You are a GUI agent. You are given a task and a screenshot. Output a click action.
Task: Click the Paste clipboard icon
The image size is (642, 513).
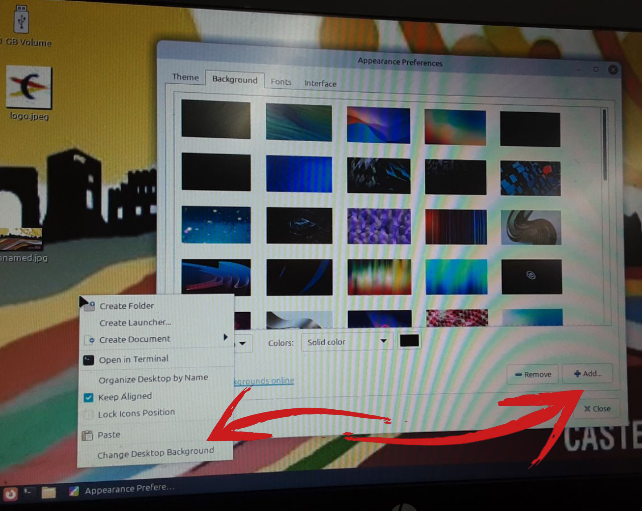pyautogui.click(x=87, y=435)
